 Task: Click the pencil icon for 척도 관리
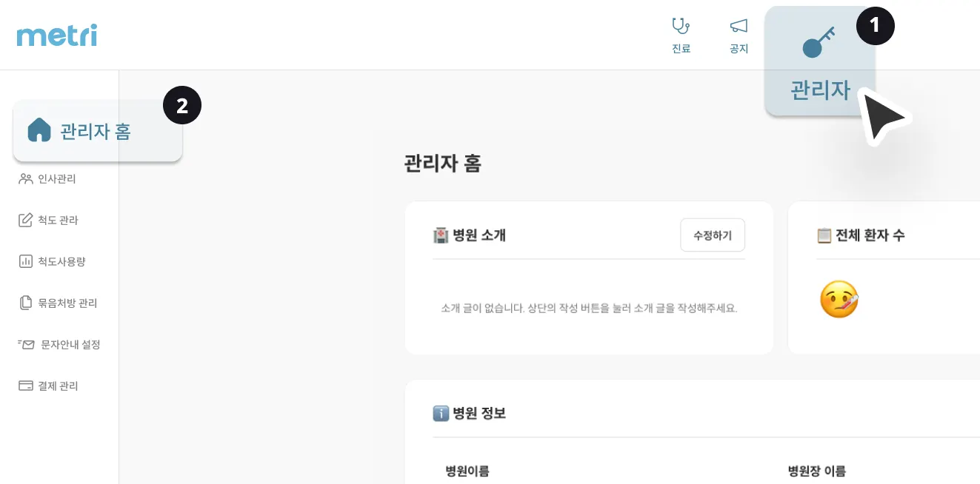[x=26, y=220]
